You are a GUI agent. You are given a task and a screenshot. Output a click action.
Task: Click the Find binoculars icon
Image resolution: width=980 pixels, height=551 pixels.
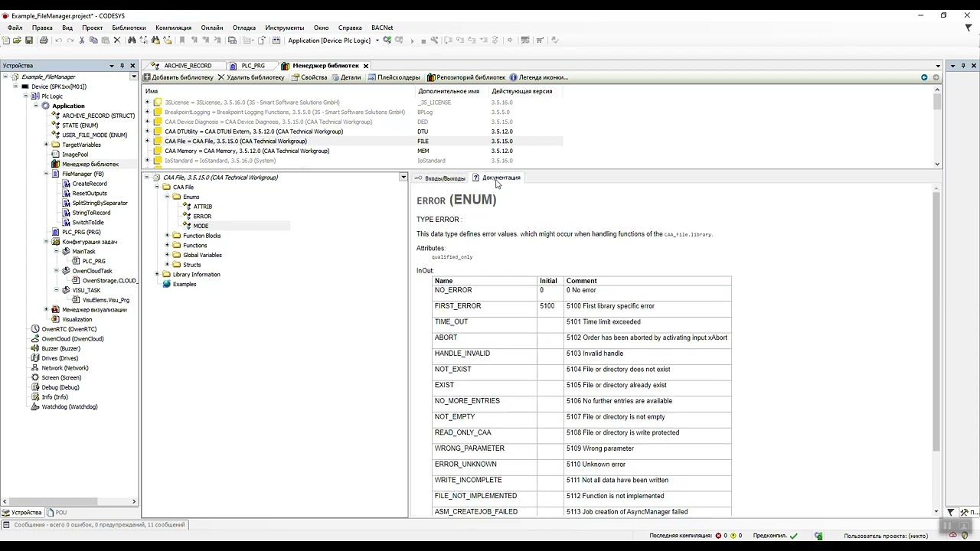132,41
